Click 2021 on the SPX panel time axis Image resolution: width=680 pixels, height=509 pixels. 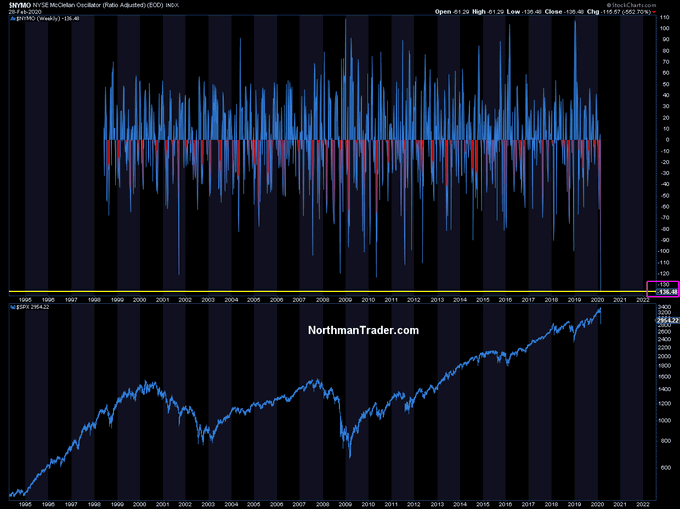pos(620,505)
